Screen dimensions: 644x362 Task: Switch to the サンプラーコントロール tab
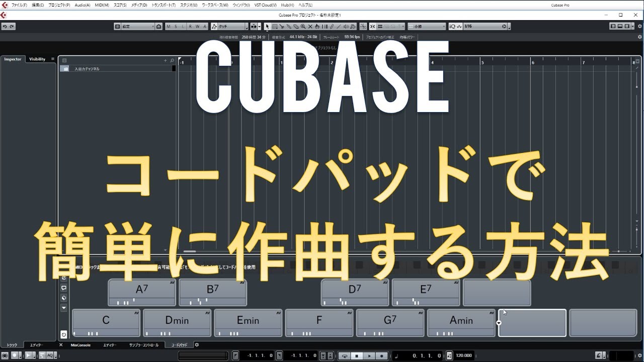(x=144, y=345)
